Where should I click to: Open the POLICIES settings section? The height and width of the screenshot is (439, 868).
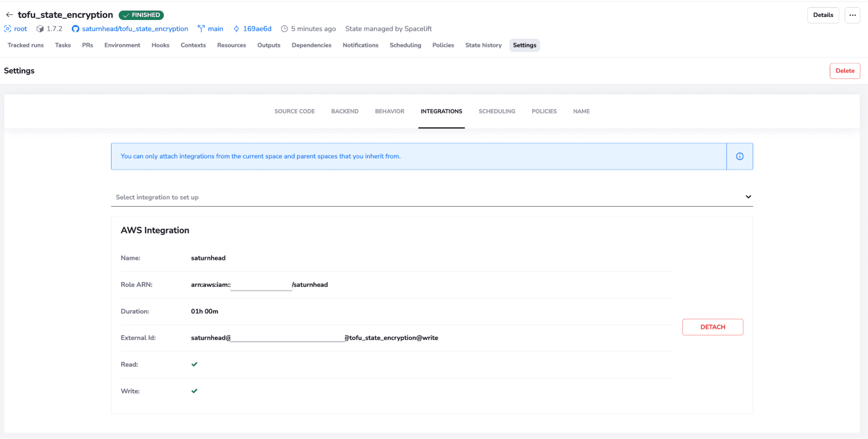(x=544, y=111)
